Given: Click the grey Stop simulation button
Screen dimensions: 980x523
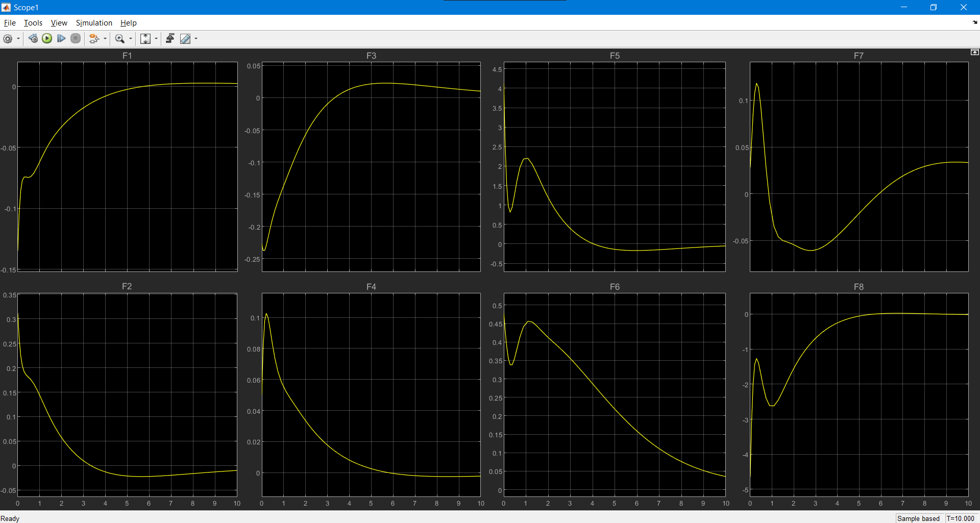Looking at the screenshot, I should click(76, 39).
